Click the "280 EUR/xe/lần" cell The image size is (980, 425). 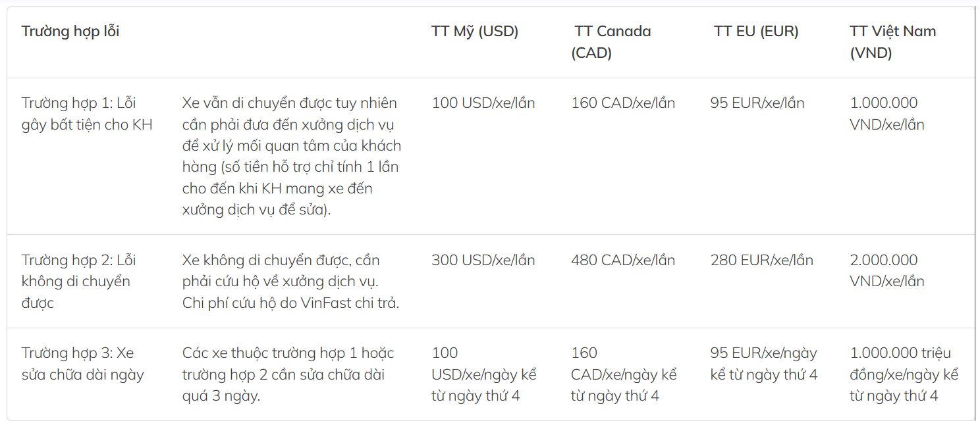coord(762,260)
